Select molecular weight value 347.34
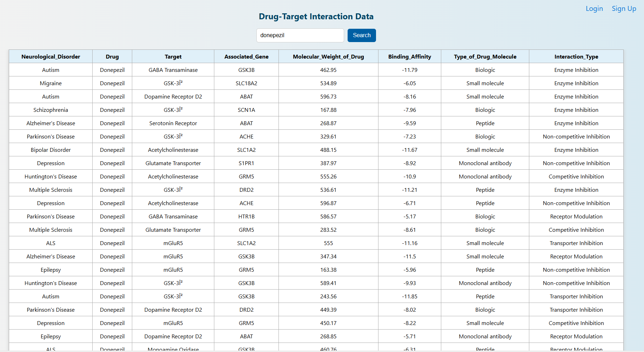The height and width of the screenshot is (352, 644). pyautogui.click(x=328, y=256)
